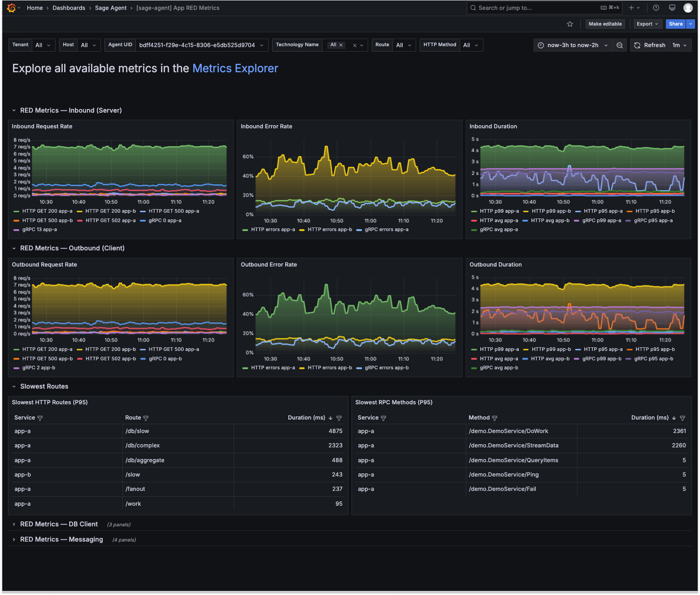Clear the Technology Name selection with X

(x=355, y=45)
